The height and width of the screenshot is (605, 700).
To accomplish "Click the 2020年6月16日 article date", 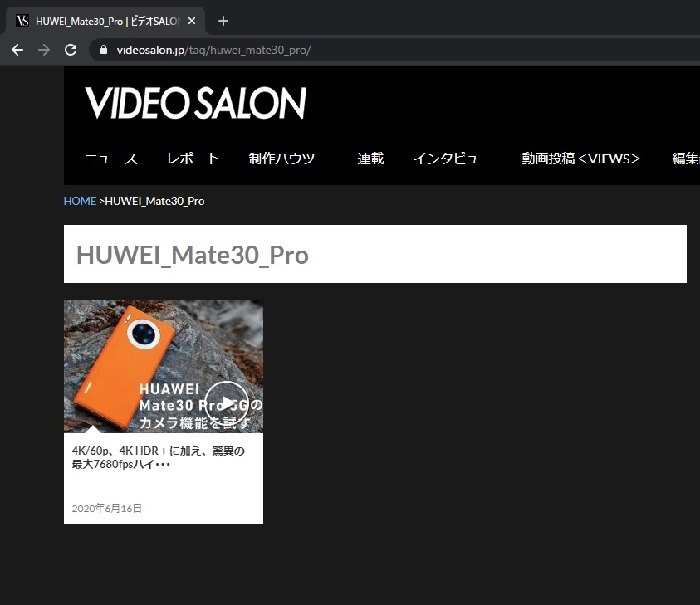I will click(106, 508).
